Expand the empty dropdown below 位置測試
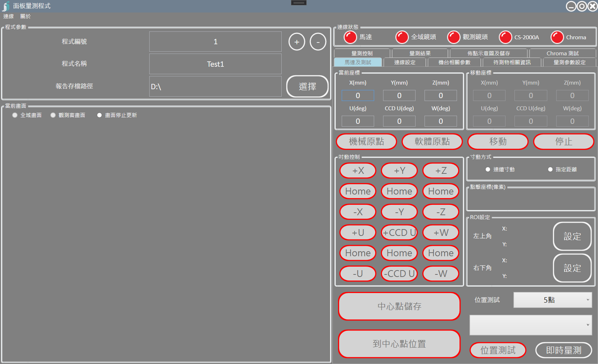The height and width of the screenshot is (364, 598). click(x=531, y=325)
